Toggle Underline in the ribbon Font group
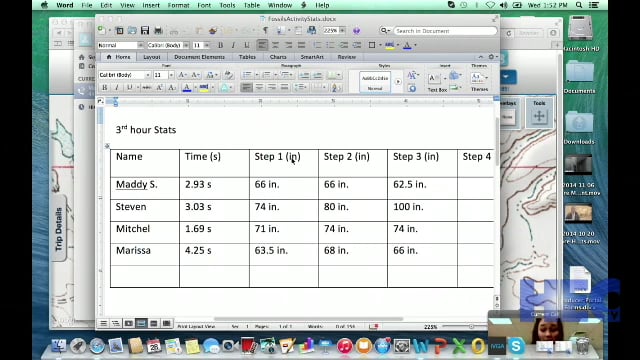The height and width of the screenshot is (360, 640). click(x=129, y=87)
